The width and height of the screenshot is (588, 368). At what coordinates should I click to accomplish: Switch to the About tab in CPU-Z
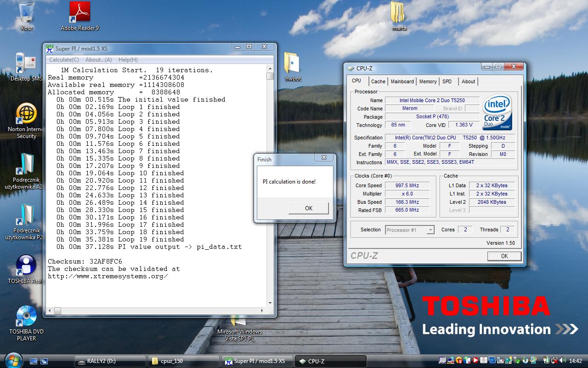tap(469, 81)
